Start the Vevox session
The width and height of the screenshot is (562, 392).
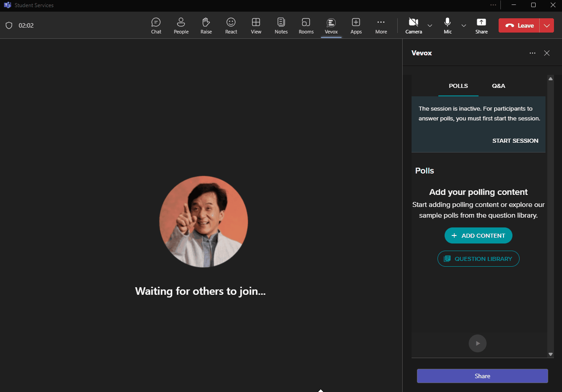tap(515, 140)
